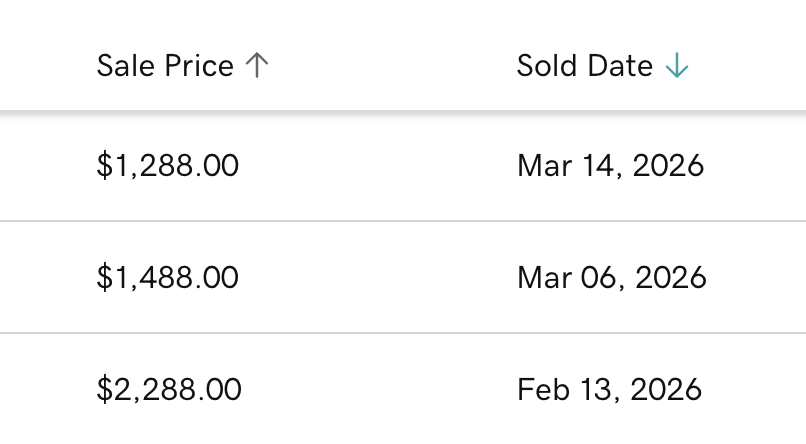Click the divider line beneath the $1,488.00 row
Image resolution: width=806 pixels, height=444 pixels.
click(400, 333)
